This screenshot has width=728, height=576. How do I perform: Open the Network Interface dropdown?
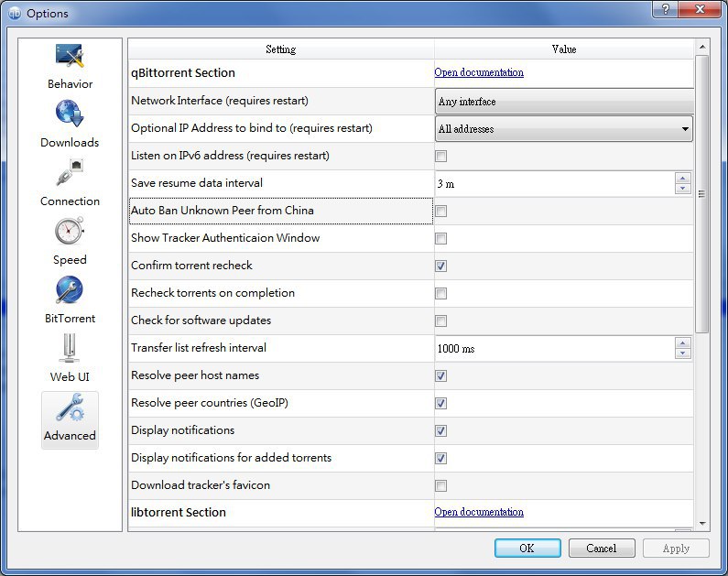click(565, 101)
